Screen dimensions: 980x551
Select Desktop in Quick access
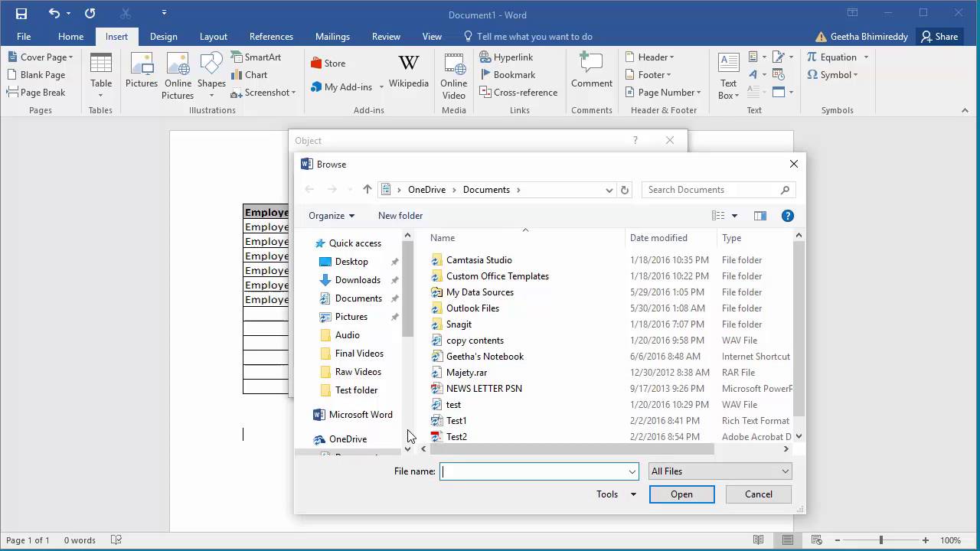[x=351, y=262]
